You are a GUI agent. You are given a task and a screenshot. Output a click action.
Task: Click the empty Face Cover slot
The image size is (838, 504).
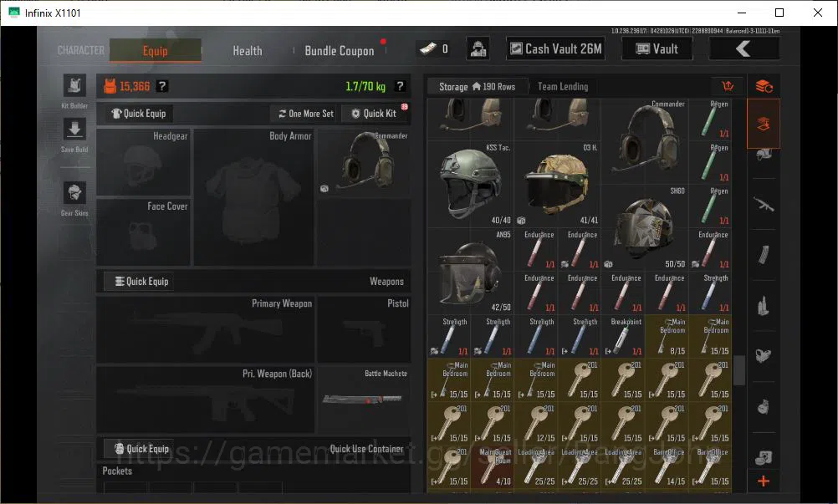(143, 232)
